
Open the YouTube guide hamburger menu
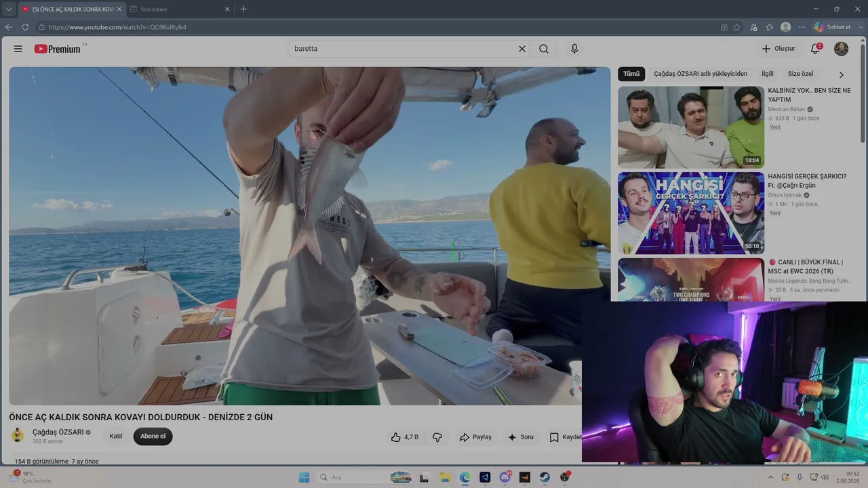point(18,49)
